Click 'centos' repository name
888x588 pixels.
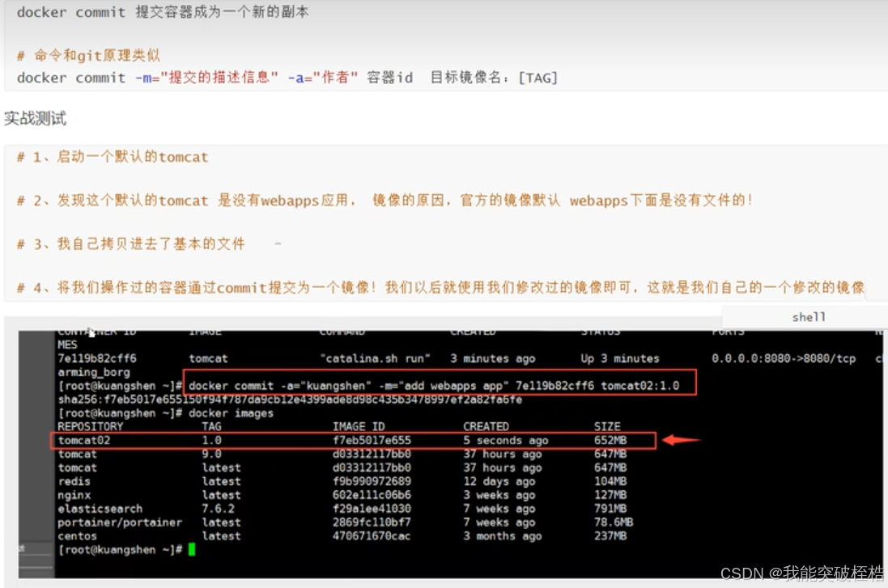(77, 536)
